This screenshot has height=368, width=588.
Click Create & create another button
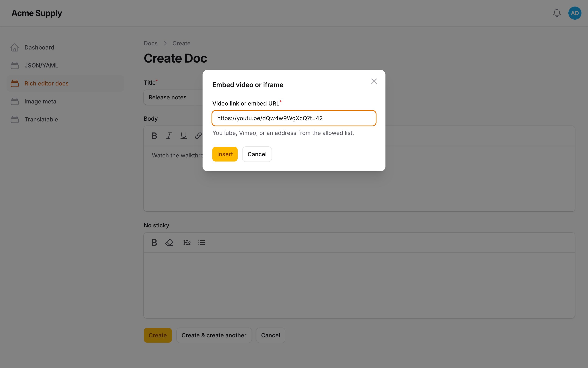[214, 335]
